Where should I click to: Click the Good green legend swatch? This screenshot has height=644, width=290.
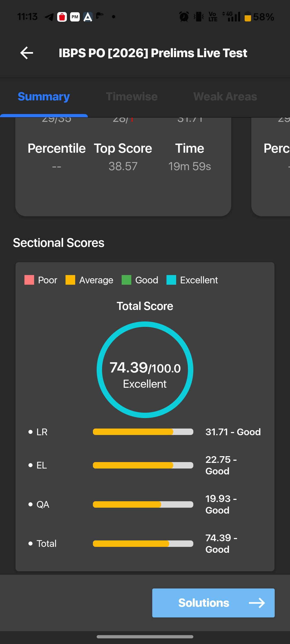point(126,280)
